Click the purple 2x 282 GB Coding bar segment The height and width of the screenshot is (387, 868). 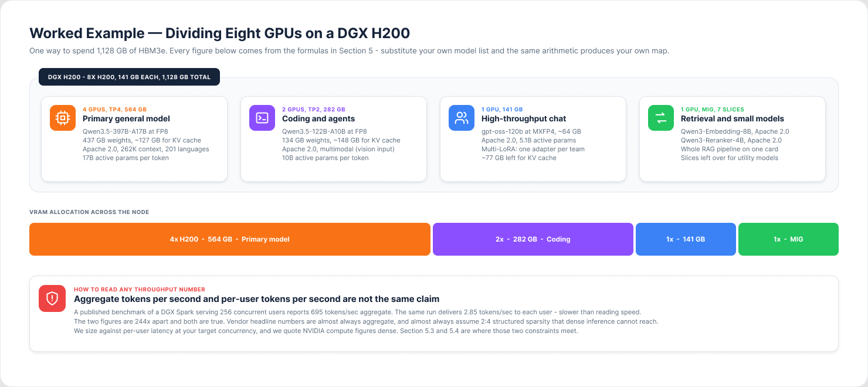(533, 239)
